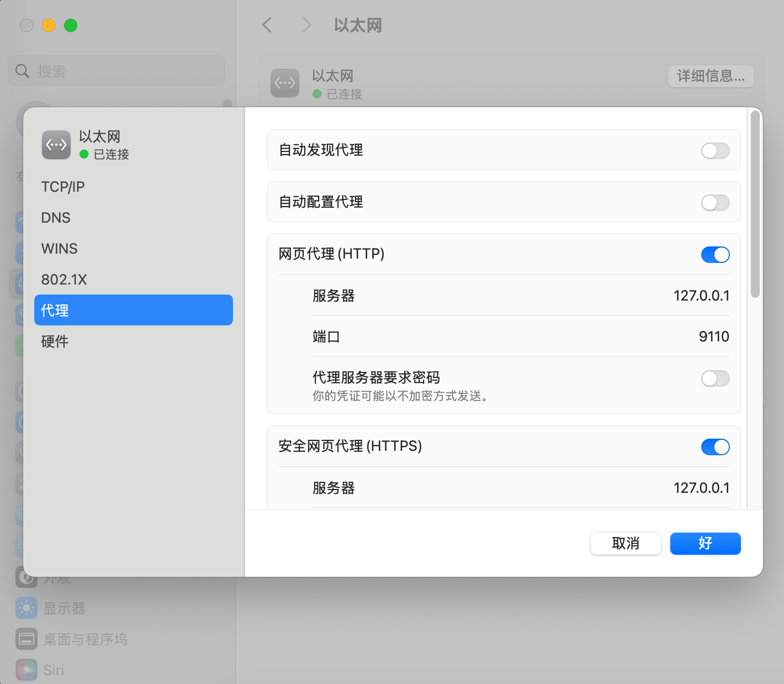Select the 802.1X tab
This screenshot has height=684, width=784.
coord(134,280)
